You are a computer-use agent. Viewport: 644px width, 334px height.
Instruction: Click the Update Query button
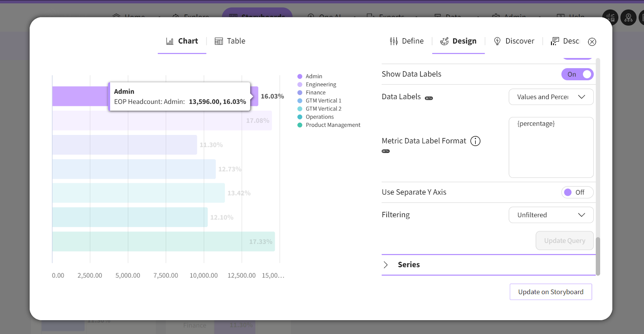[x=564, y=241]
